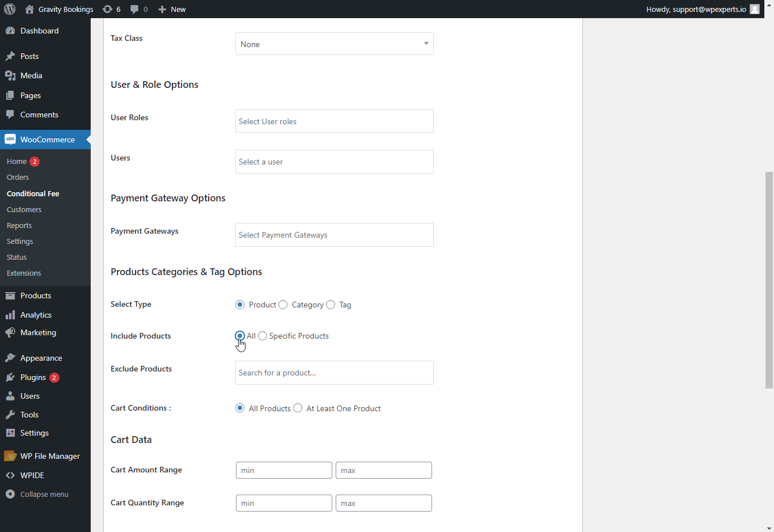Click the Plugins plug icon
This screenshot has width=774, height=532.
[10, 377]
